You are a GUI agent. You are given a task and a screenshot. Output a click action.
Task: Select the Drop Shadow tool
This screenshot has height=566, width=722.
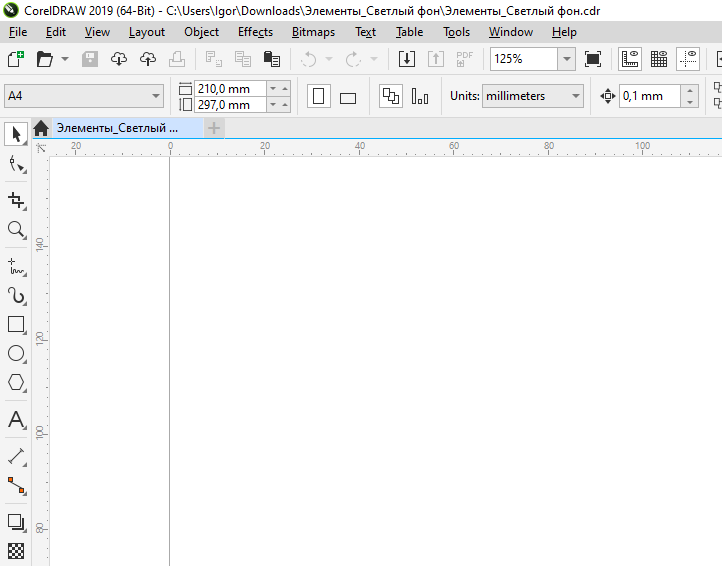pyautogui.click(x=16, y=523)
